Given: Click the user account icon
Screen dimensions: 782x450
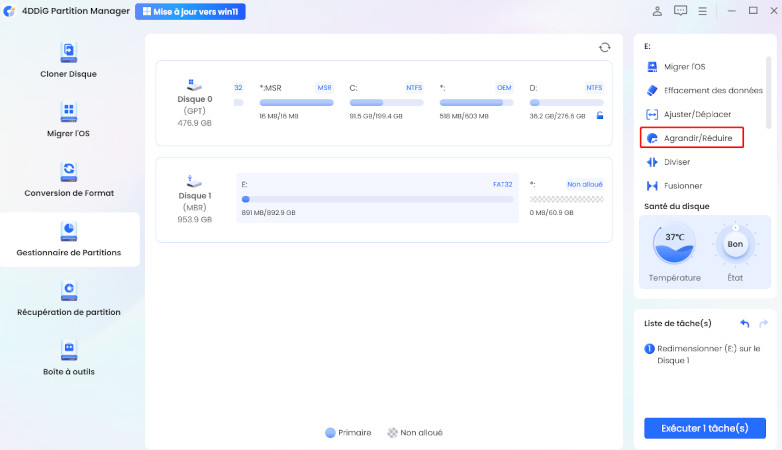Looking at the screenshot, I should pyautogui.click(x=657, y=12).
